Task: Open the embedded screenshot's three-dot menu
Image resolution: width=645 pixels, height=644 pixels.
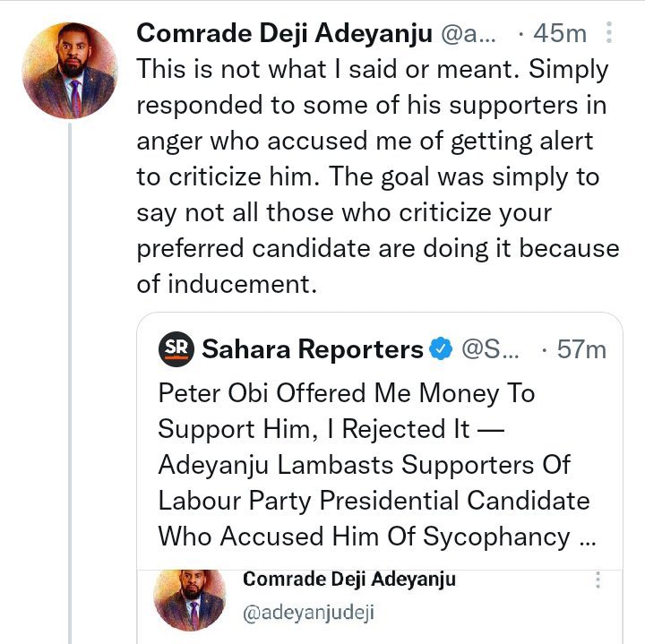Action: [x=598, y=580]
